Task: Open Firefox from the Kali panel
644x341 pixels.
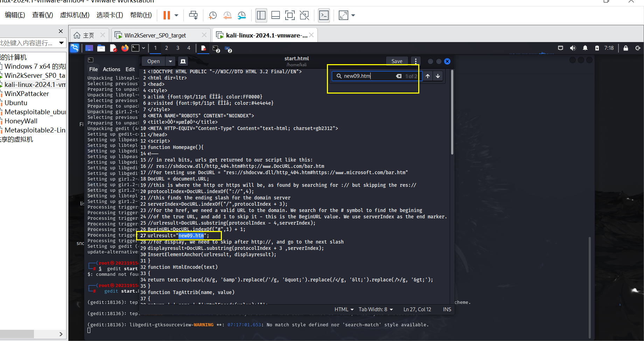Action: click(x=125, y=48)
